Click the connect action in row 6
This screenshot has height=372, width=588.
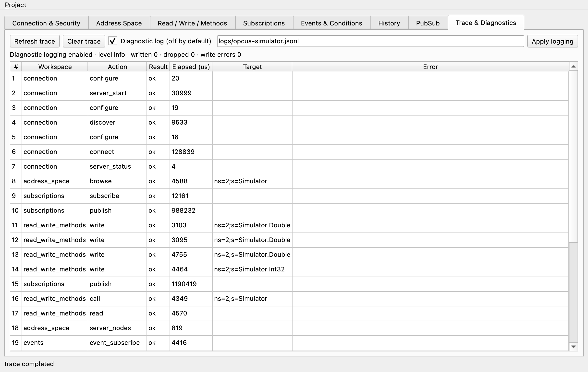117,152
